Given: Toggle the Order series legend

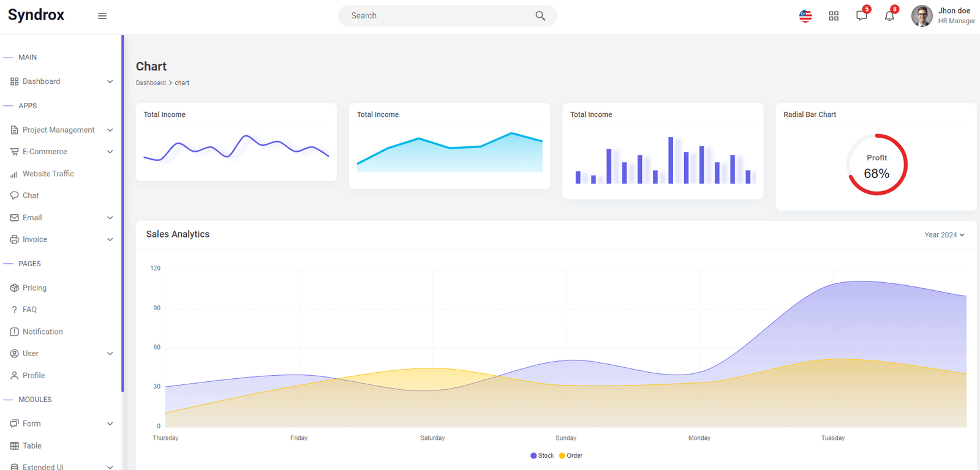Looking at the screenshot, I should click(571, 456).
